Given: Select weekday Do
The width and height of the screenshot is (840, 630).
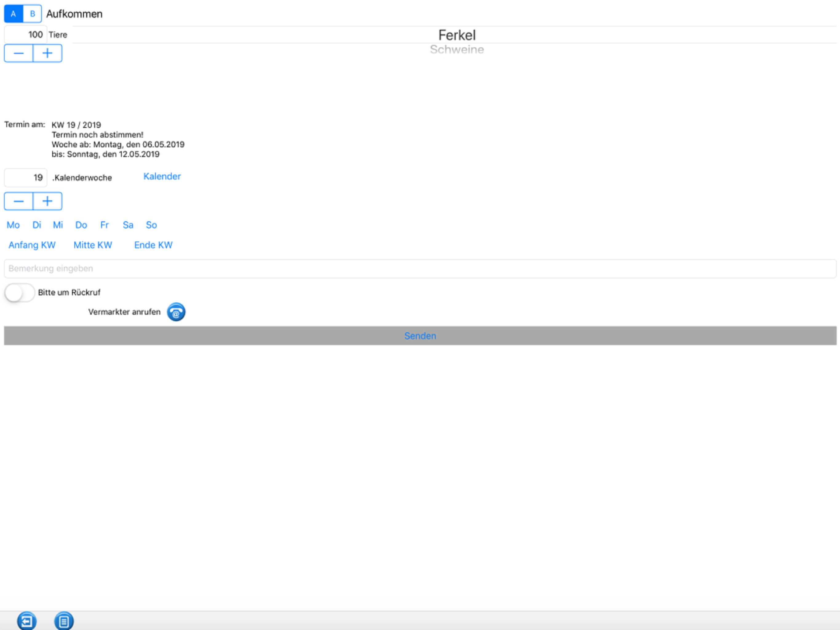Looking at the screenshot, I should tap(81, 225).
